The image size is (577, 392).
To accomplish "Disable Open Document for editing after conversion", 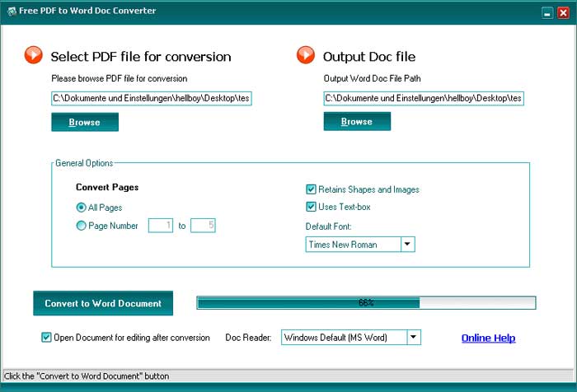I will pyautogui.click(x=46, y=337).
